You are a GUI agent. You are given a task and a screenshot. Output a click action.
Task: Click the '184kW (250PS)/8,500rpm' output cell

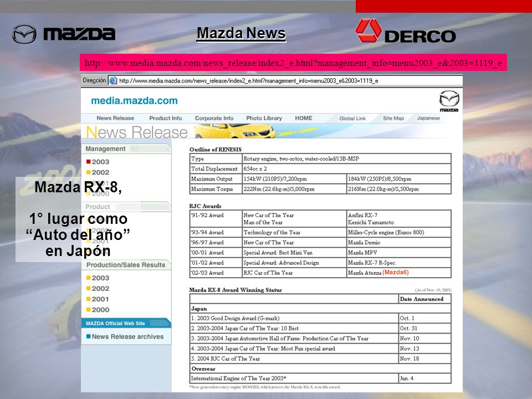pyautogui.click(x=398, y=179)
